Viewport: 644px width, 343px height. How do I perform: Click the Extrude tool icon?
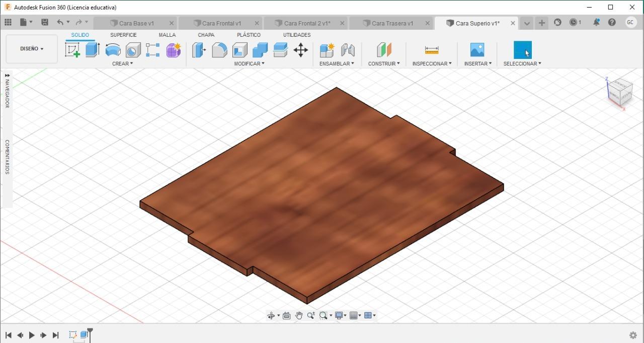click(x=93, y=50)
